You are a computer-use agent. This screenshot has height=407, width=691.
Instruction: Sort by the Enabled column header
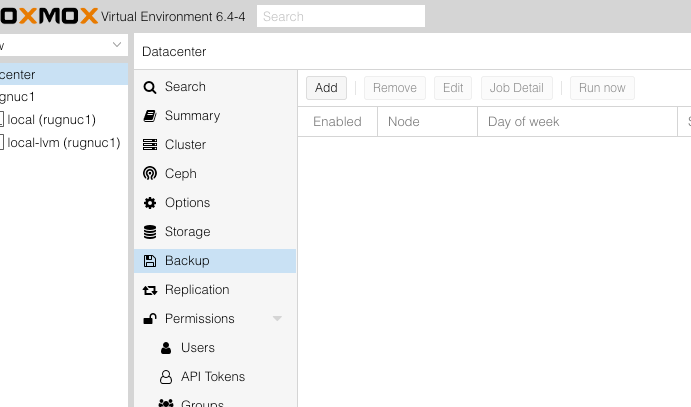click(x=338, y=122)
